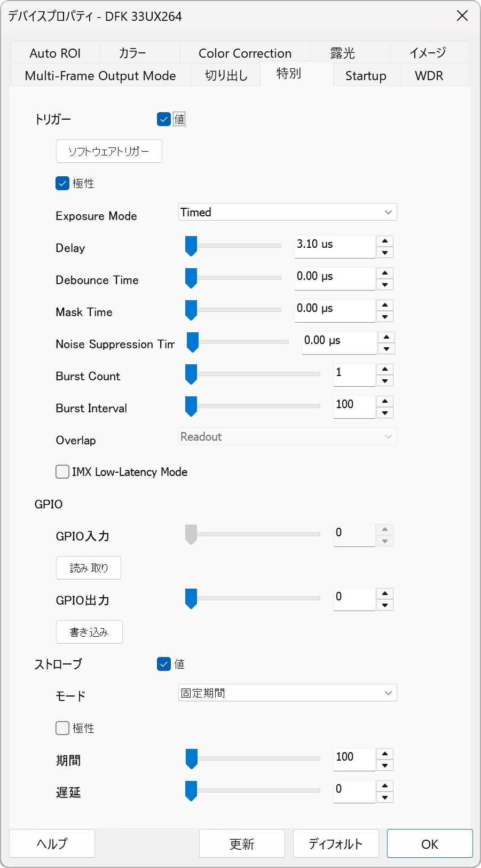Click the Burst Interval value field

point(354,405)
